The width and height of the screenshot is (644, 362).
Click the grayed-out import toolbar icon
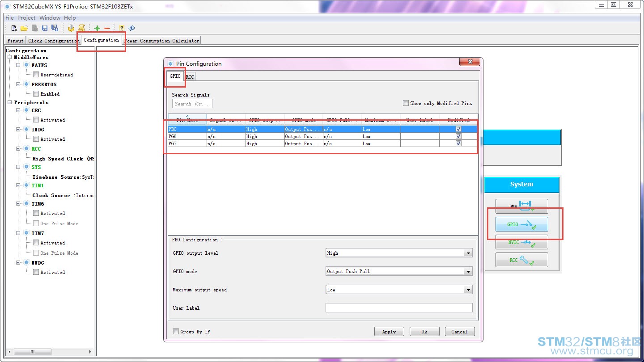[34, 28]
